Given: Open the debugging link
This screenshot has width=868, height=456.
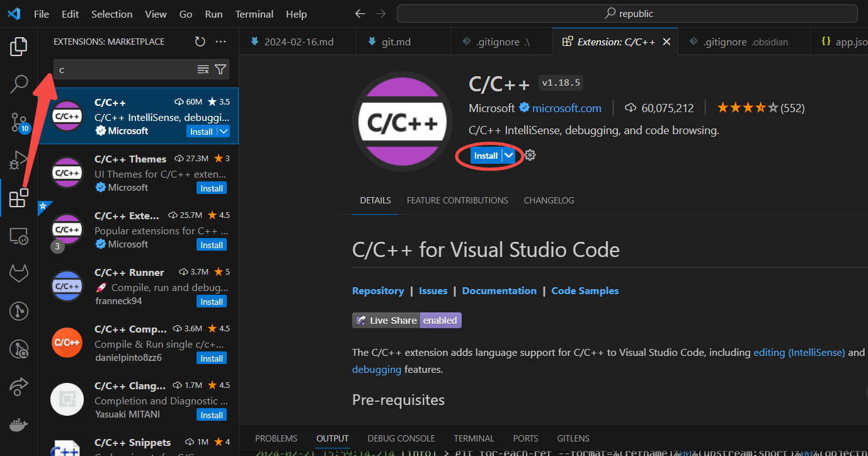Looking at the screenshot, I should (377, 369).
